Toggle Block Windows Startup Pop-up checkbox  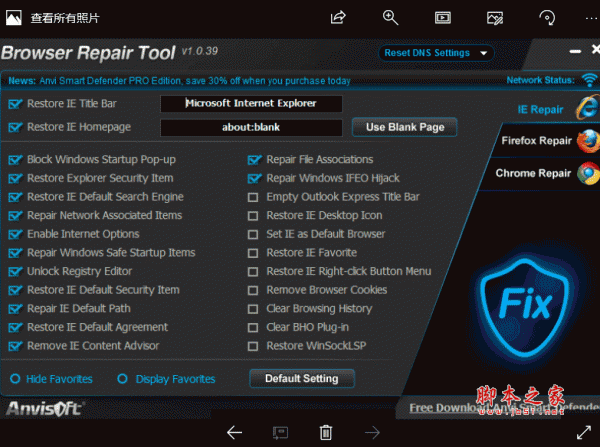tap(15, 160)
